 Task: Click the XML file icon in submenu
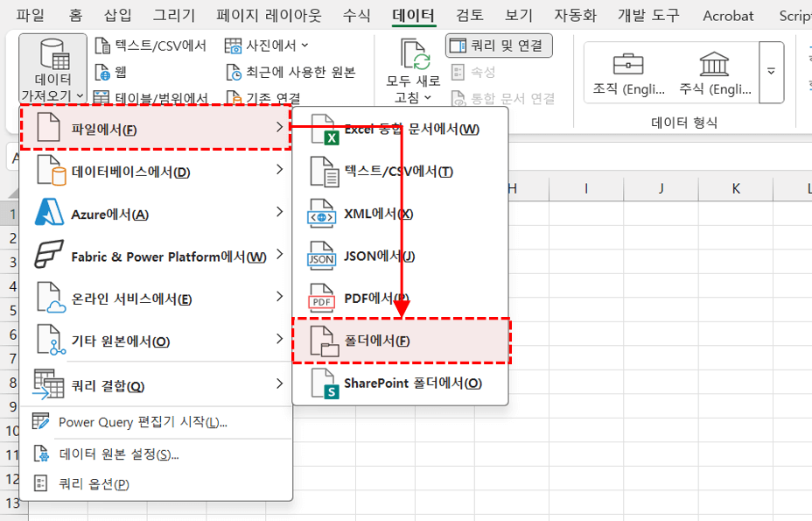(x=322, y=214)
